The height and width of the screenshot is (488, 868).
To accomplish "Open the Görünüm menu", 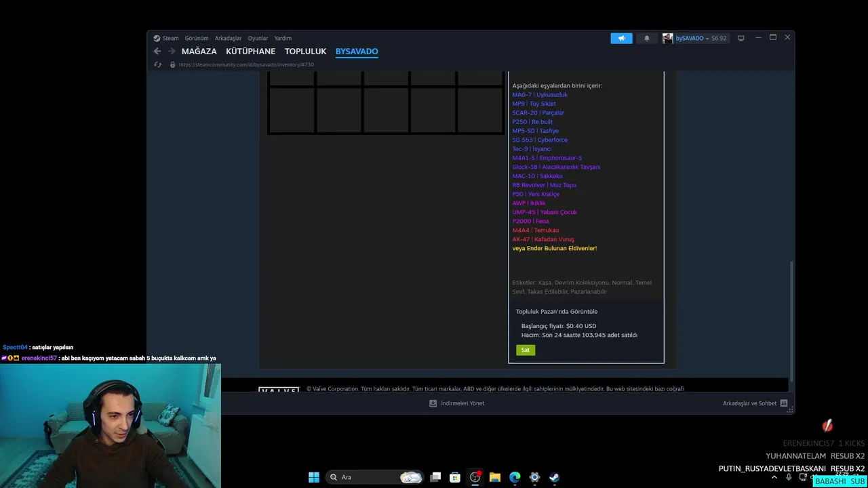I will click(x=197, y=38).
